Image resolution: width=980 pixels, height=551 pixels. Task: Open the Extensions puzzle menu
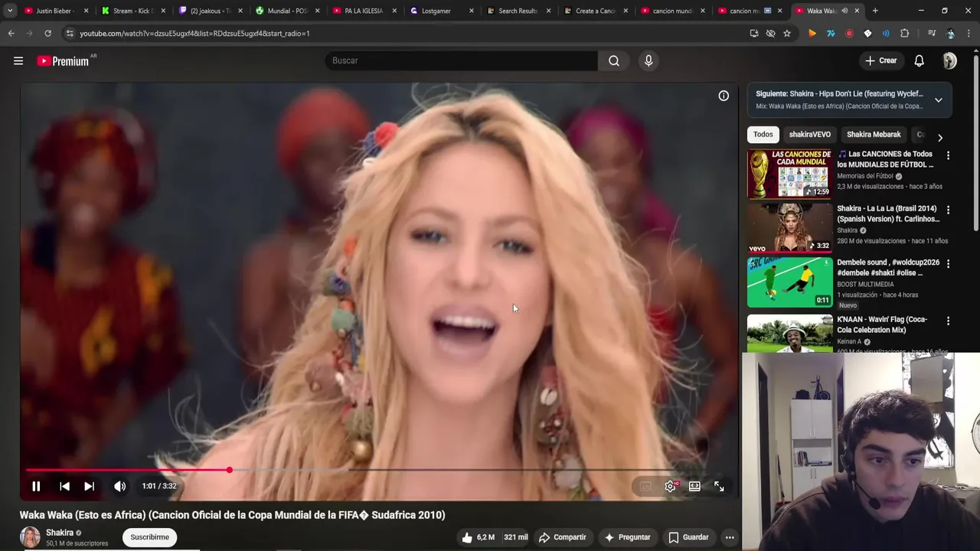pos(904,34)
